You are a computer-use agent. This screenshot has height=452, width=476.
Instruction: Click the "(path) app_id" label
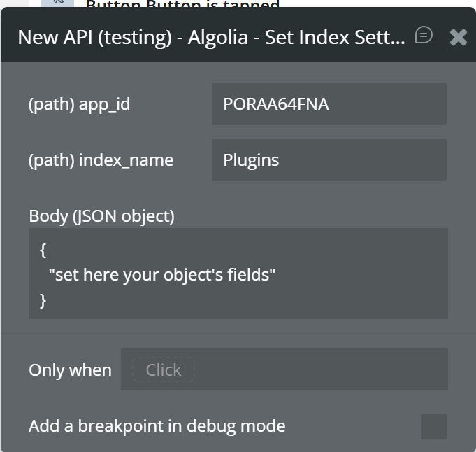tap(79, 104)
